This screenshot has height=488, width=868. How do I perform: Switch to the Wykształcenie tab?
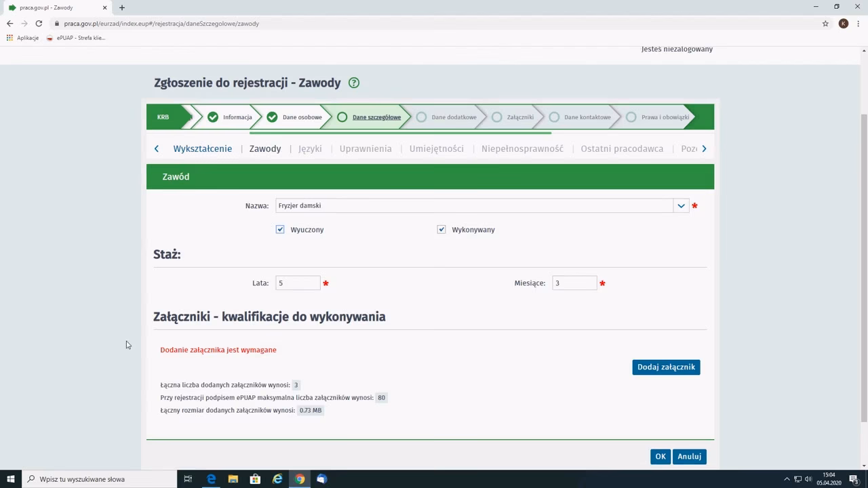(202, 148)
